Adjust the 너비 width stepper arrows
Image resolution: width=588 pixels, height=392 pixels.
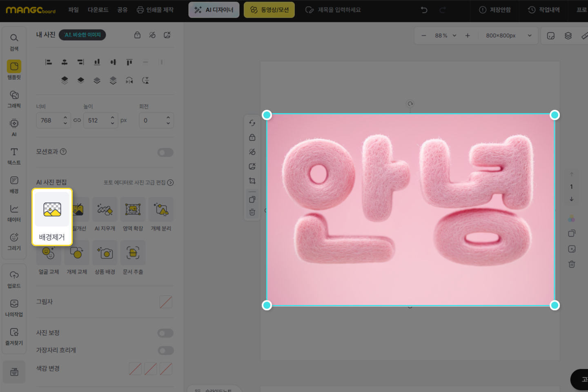(65, 120)
